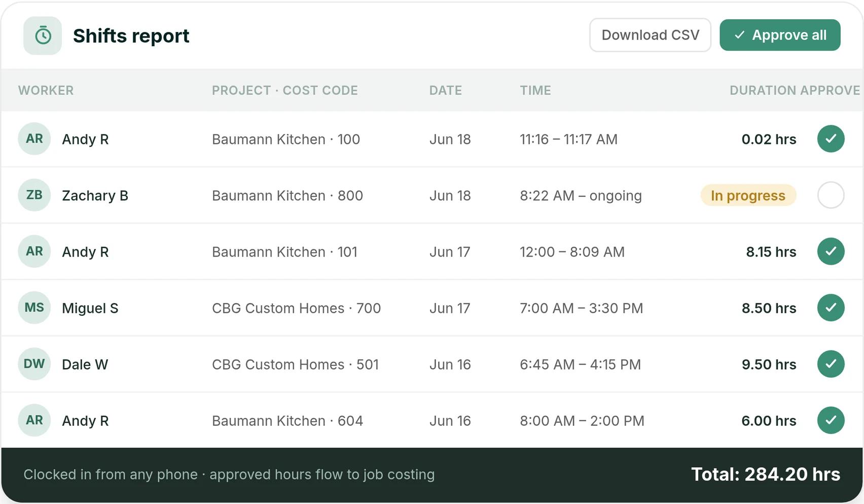Toggle approval for Andy R's 0.02 hrs shift

click(831, 139)
